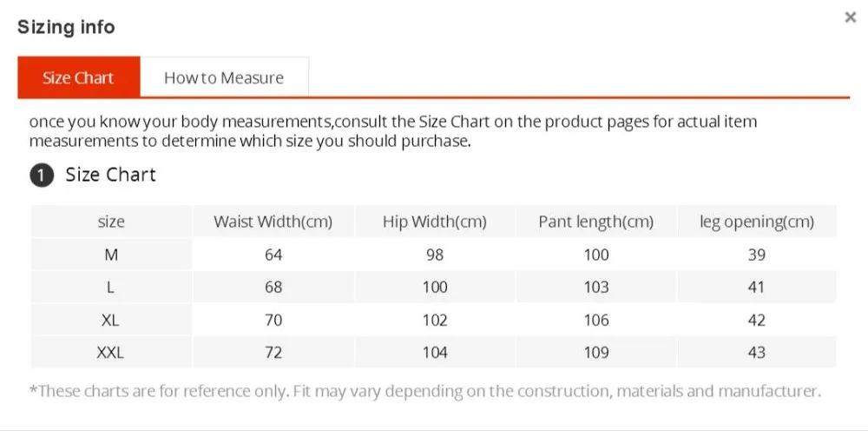Click waist value 64 for size M
This screenshot has width=868, height=431.
click(x=273, y=255)
